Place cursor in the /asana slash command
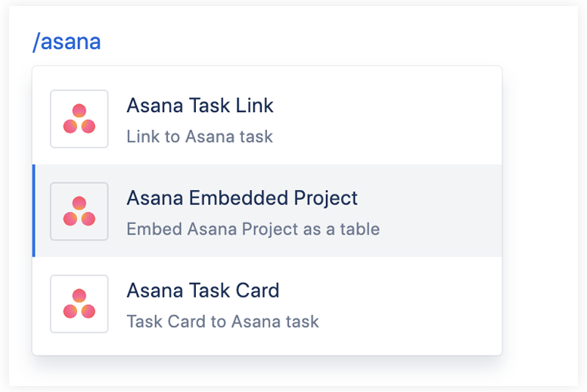The image size is (587, 392). [67, 42]
